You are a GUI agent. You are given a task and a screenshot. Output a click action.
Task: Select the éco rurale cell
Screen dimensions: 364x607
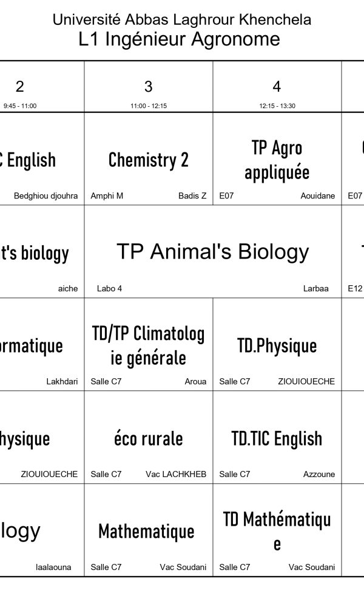(x=149, y=438)
